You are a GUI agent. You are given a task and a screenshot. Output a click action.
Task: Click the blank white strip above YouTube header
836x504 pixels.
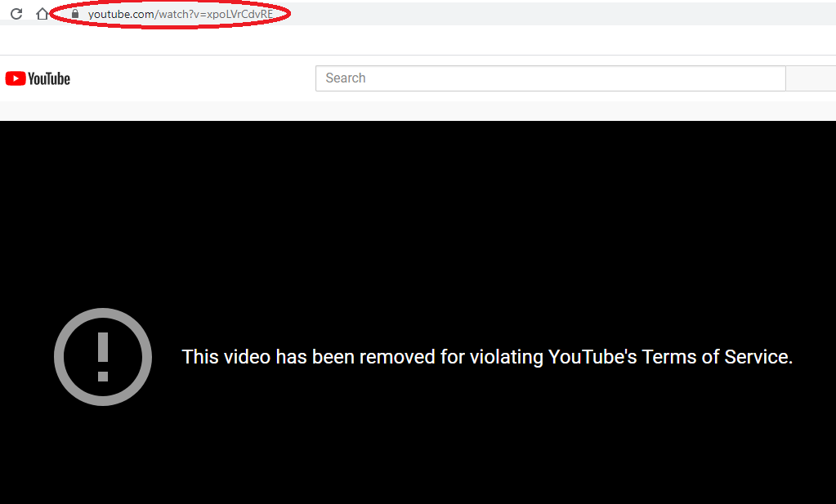[418, 40]
